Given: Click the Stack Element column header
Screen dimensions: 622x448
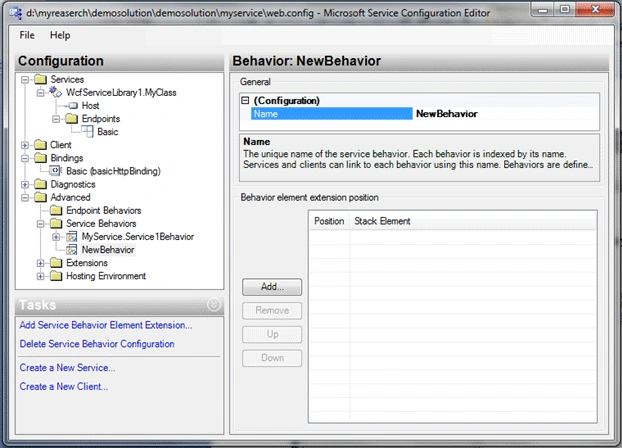Looking at the screenshot, I should (x=473, y=221).
